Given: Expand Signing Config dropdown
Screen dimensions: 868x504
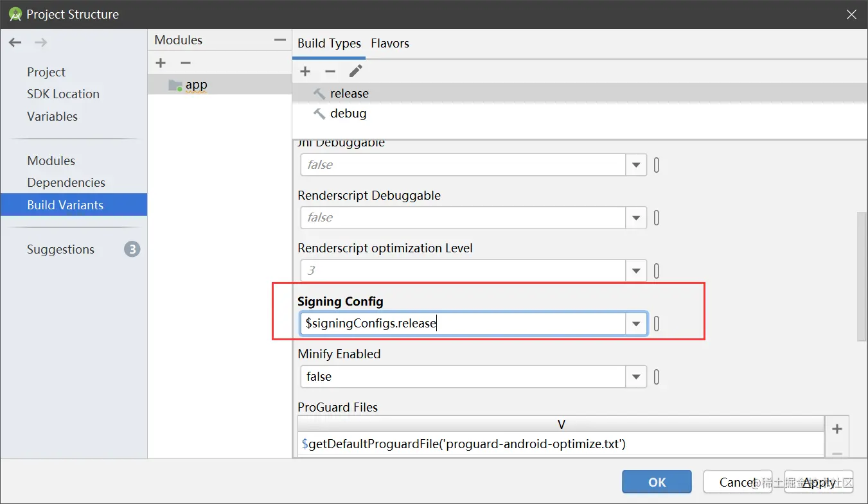Looking at the screenshot, I should pos(636,324).
